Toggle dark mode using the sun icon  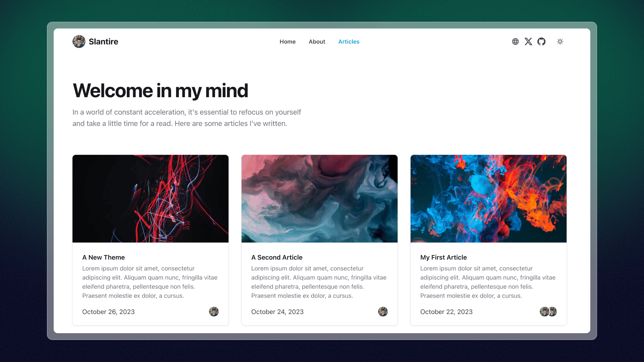click(560, 42)
